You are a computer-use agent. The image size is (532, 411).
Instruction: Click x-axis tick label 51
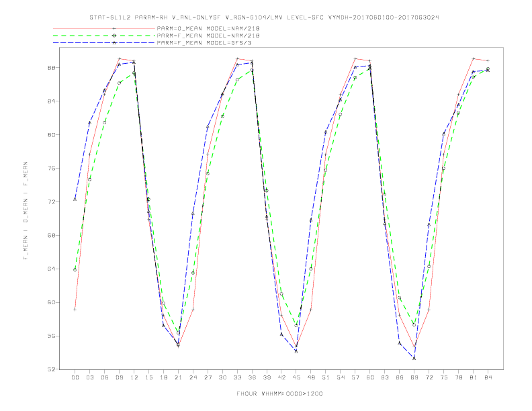pyautogui.click(x=326, y=377)
